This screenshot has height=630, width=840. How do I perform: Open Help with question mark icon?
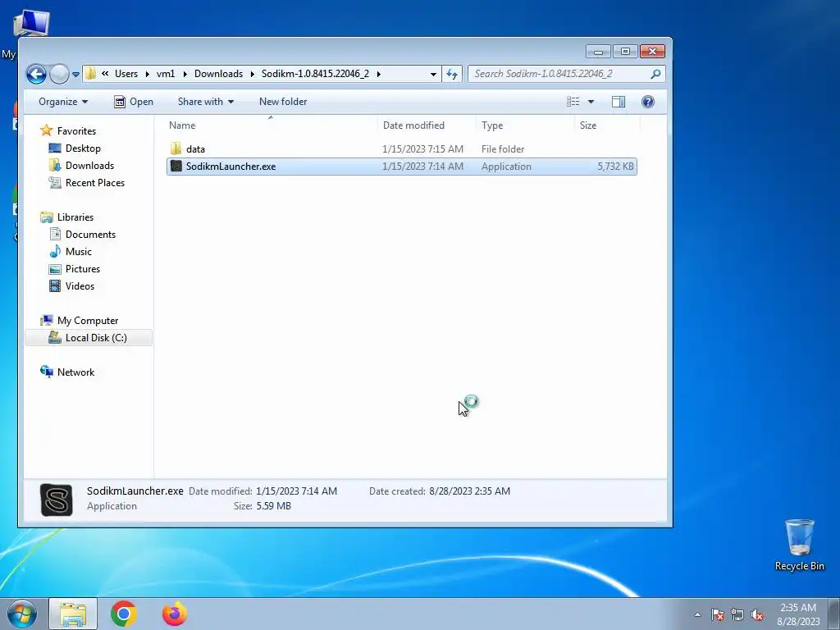pos(648,101)
